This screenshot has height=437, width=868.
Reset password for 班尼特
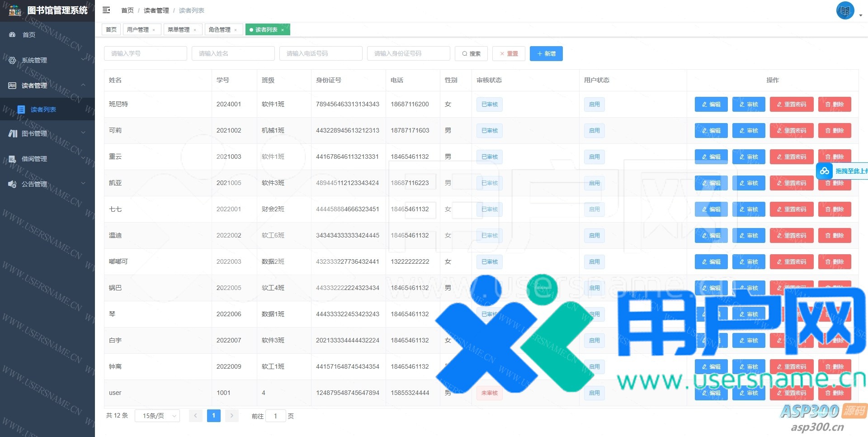[x=792, y=104]
